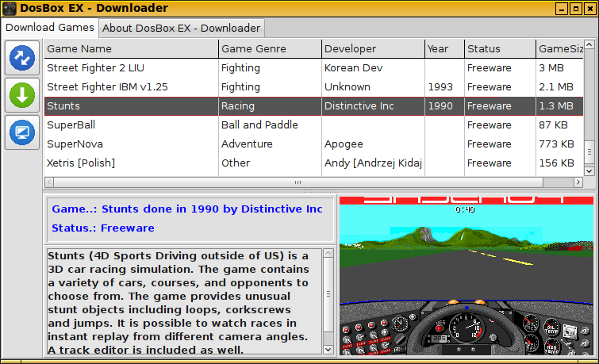
Task: Sort games by Year column header
Action: 443,49
